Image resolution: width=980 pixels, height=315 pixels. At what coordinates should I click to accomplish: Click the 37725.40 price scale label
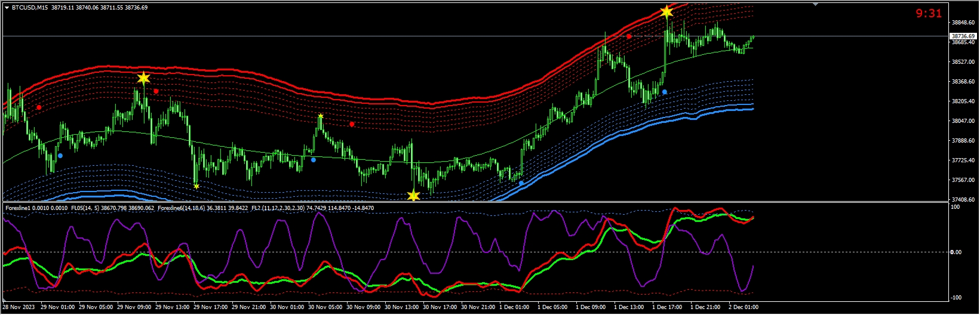(964, 160)
